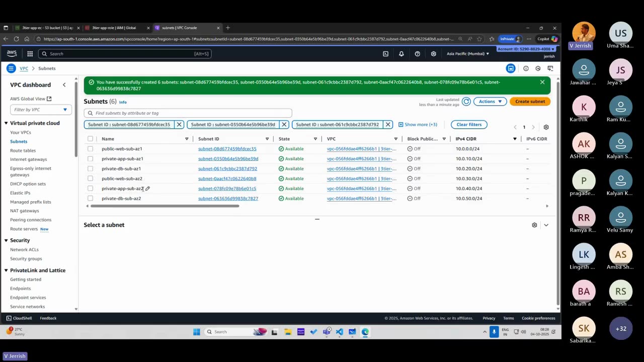Open the Windows Start menu
This screenshot has width=644, height=362.
tap(196, 332)
